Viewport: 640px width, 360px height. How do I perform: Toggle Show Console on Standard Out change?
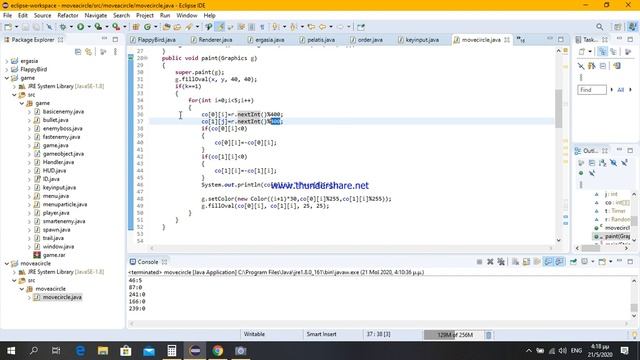click(x=548, y=262)
